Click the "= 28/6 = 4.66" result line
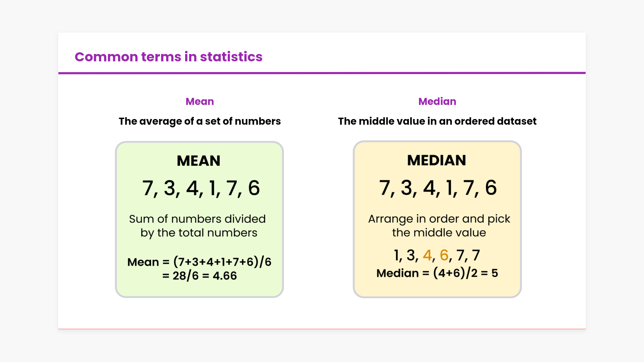Viewport: 644px width, 362px height. coord(200,276)
